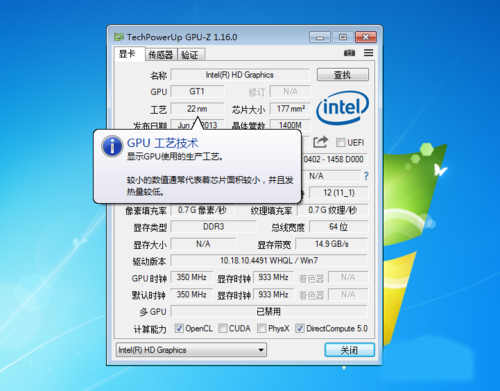Click the GPU-Z title bar app icon
Viewport: 500px width, 391px height.
coord(119,37)
